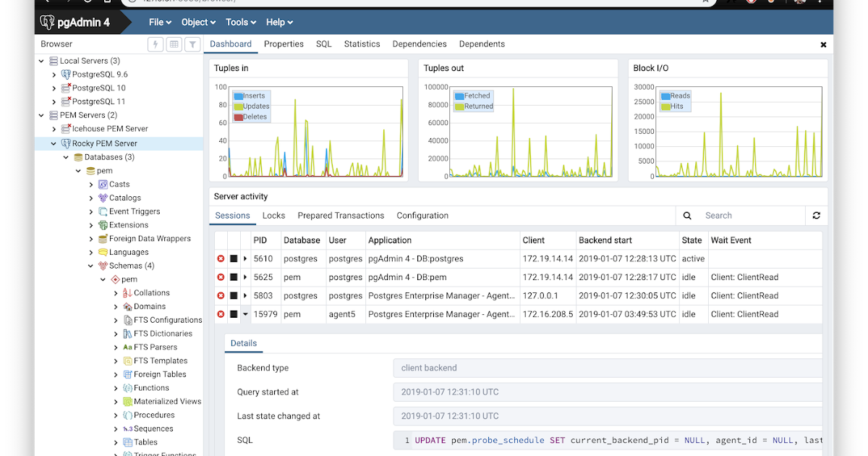This screenshot has width=868, height=456.
Task: Click the Languages node icon
Action: (103, 252)
